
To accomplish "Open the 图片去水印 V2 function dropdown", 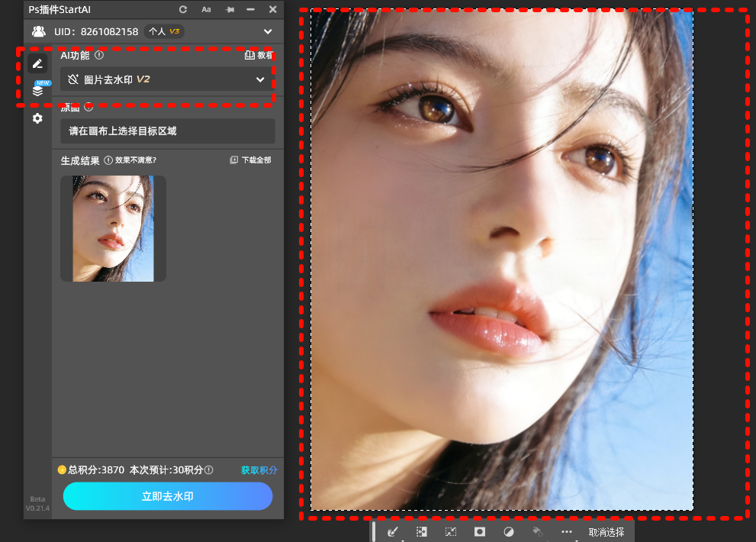I will pos(167,79).
